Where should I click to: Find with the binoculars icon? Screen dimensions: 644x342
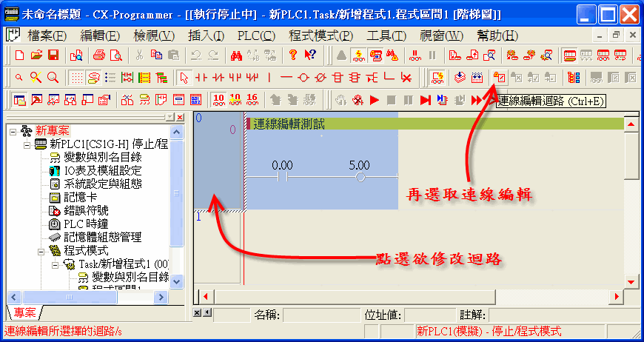click(x=236, y=55)
